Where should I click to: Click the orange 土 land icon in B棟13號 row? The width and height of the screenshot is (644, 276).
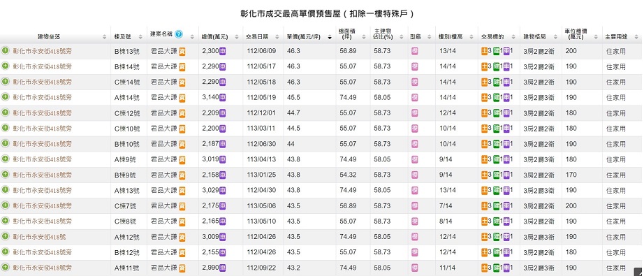click(x=485, y=51)
